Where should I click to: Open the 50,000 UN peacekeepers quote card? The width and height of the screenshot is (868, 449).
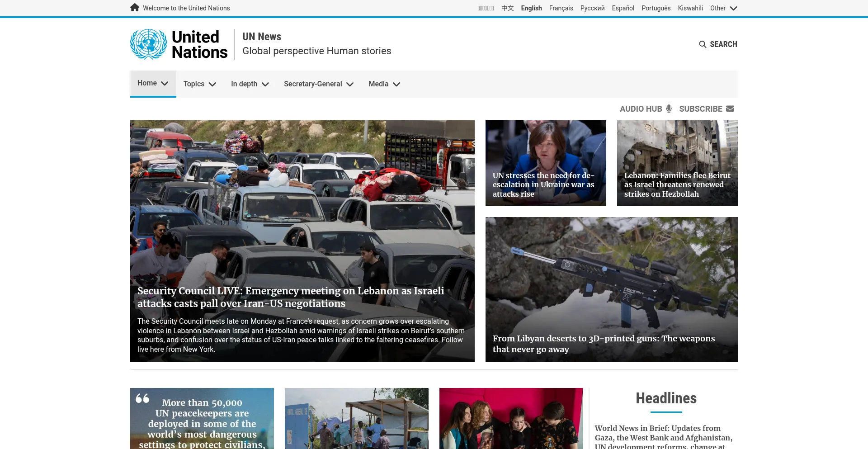pyautogui.click(x=202, y=418)
